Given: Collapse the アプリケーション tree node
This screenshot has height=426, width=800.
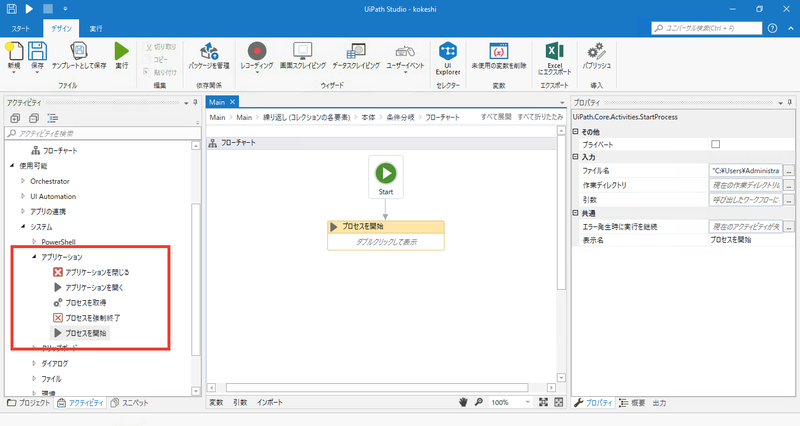Looking at the screenshot, I should [34, 257].
